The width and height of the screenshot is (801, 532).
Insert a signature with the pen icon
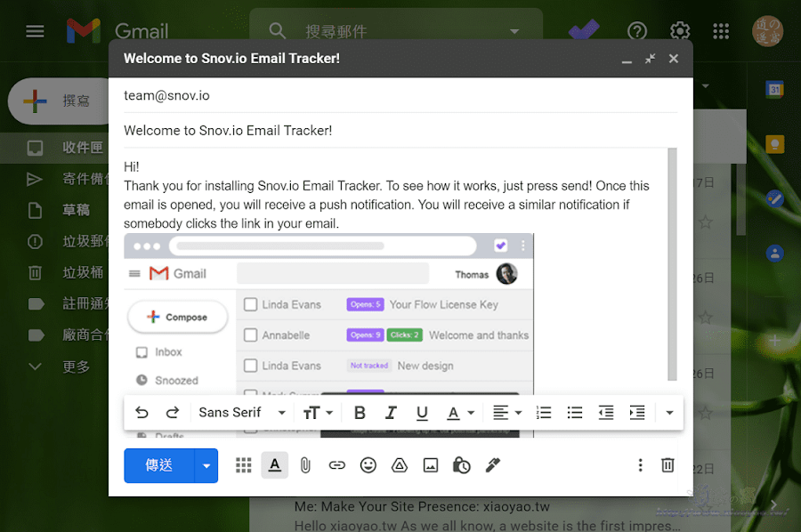click(493, 465)
